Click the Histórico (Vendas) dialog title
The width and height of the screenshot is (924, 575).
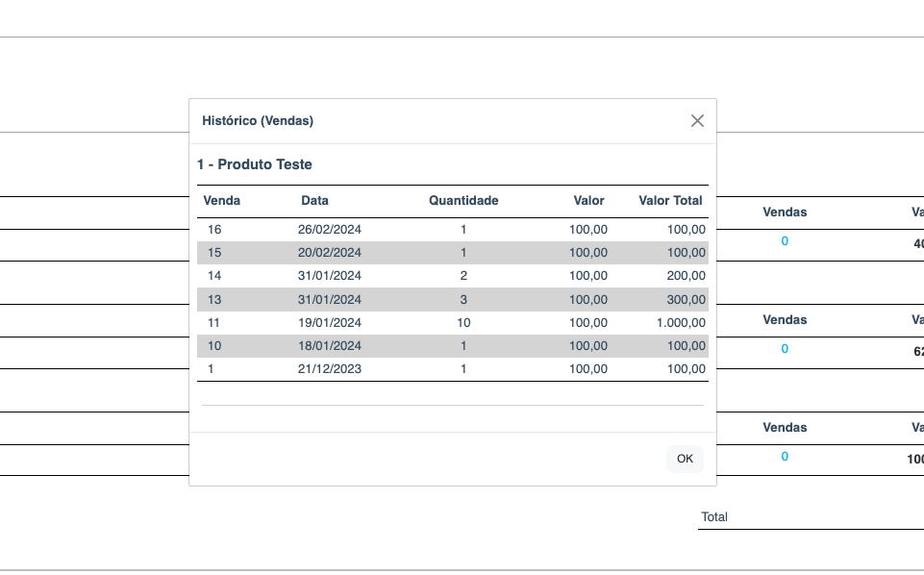pos(258,121)
